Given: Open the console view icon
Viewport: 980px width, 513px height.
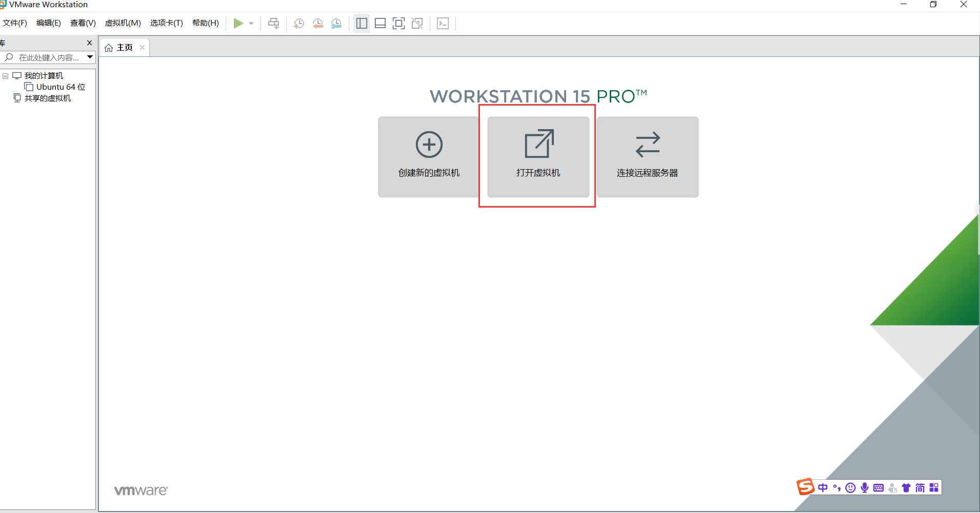Looking at the screenshot, I should (443, 23).
